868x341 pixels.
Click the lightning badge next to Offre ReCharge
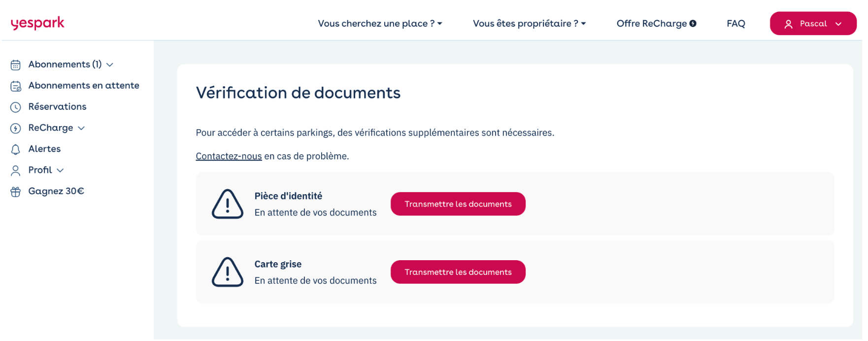click(693, 24)
